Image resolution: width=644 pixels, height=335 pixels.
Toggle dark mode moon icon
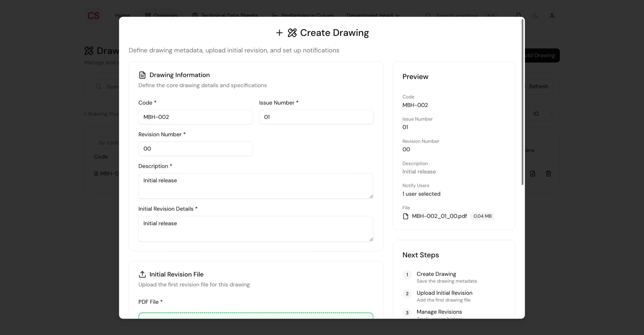535,16
